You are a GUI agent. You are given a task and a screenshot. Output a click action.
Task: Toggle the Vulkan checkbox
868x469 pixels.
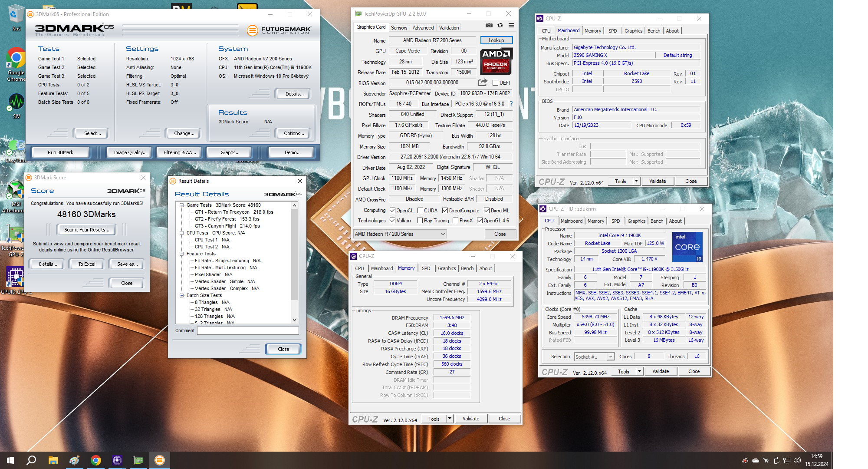[392, 221]
